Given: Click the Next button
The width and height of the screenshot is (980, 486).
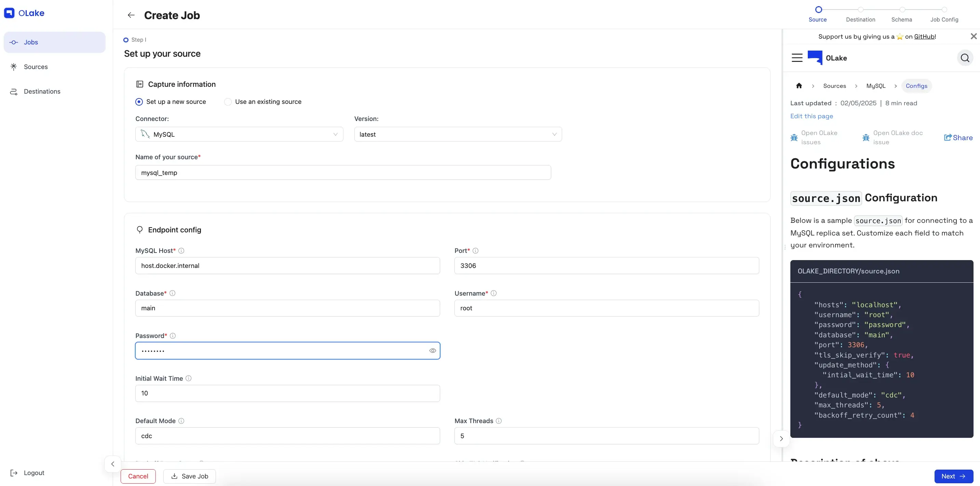Looking at the screenshot, I should point(953,476).
